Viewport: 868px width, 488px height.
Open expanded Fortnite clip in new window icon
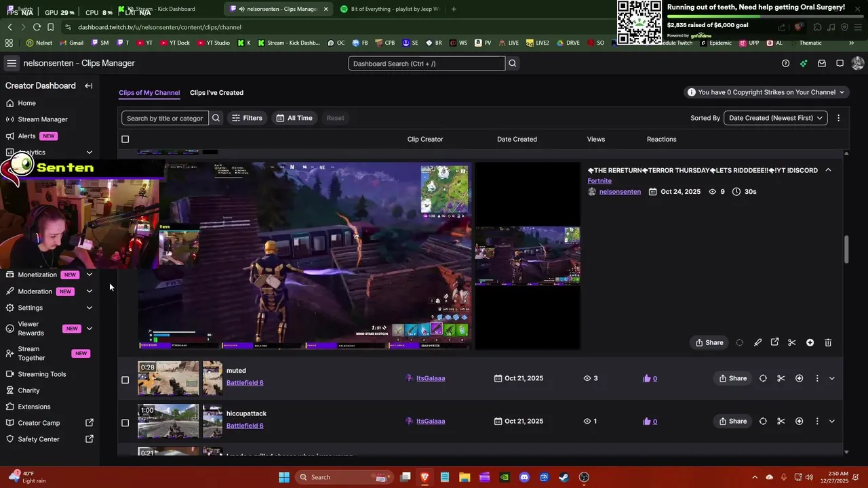[774, 342]
